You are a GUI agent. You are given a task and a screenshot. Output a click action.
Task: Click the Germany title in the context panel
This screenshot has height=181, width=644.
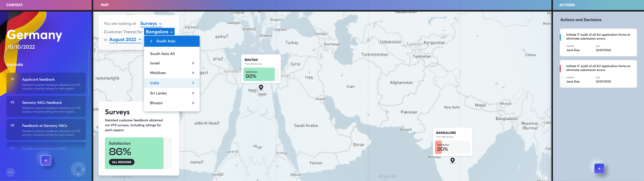(x=34, y=35)
